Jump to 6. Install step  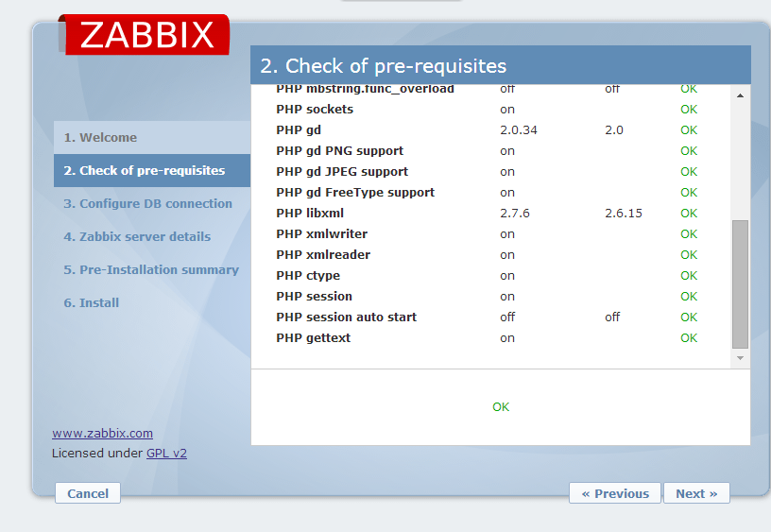pos(92,303)
